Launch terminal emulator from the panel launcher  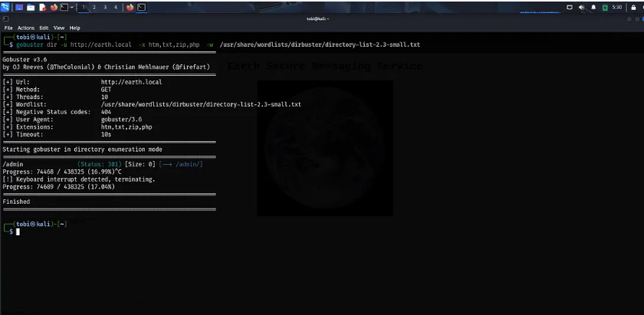click(x=64, y=8)
